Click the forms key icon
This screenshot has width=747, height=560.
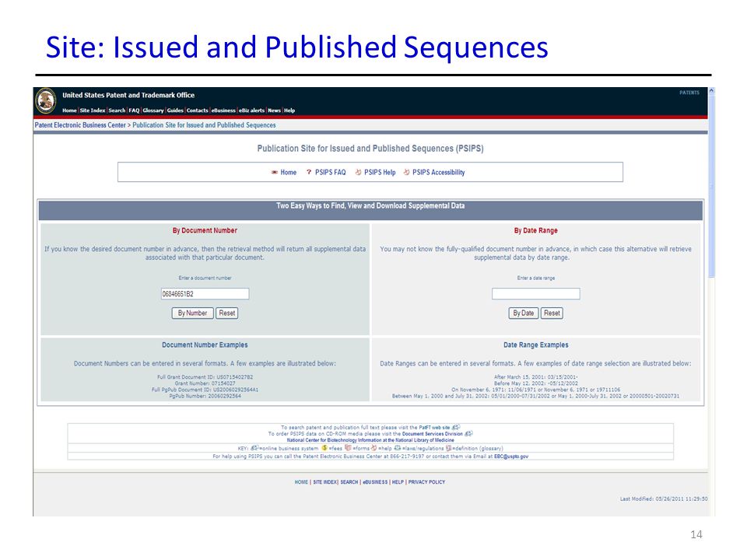(348, 448)
